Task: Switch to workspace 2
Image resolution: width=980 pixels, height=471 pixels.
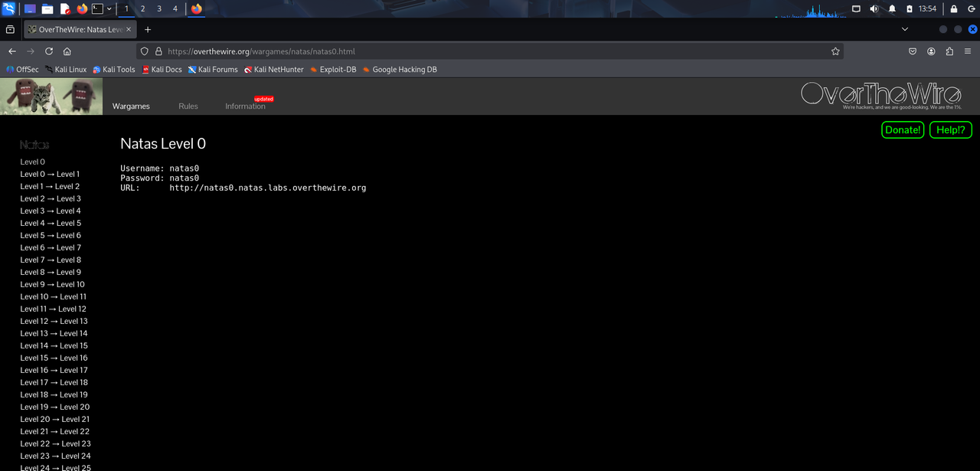Action: pos(142,9)
